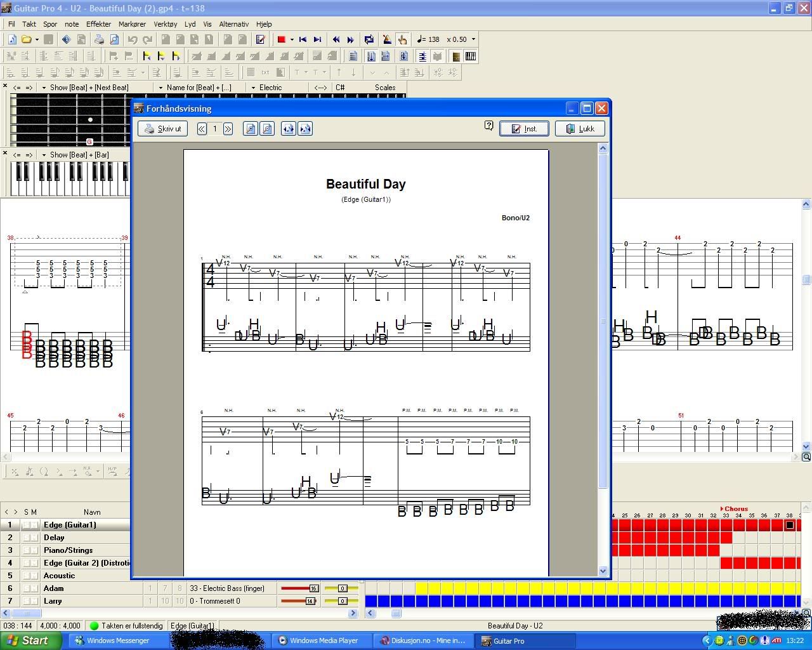The image size is (812, 650).
Task: Open the Inst. settings in preview
Action: tap(524, 129)
